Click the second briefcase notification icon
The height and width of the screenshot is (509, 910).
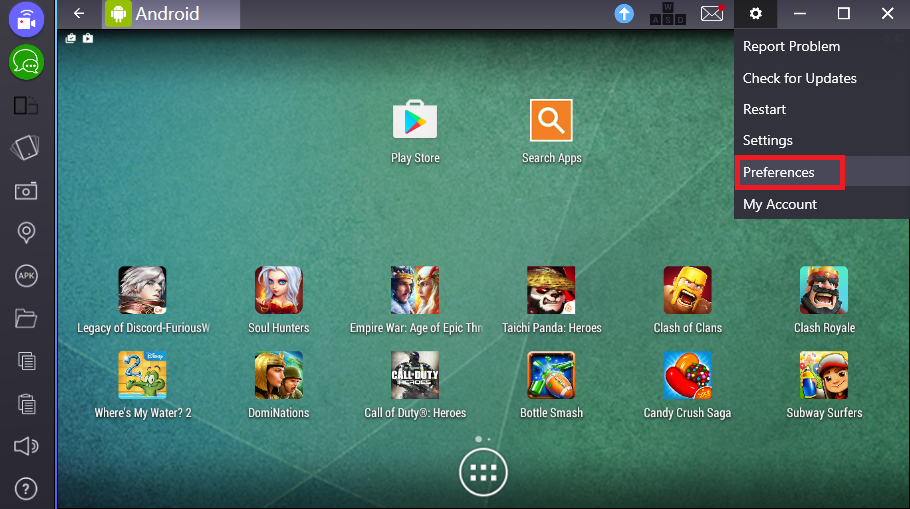click(x=88, y=38)
